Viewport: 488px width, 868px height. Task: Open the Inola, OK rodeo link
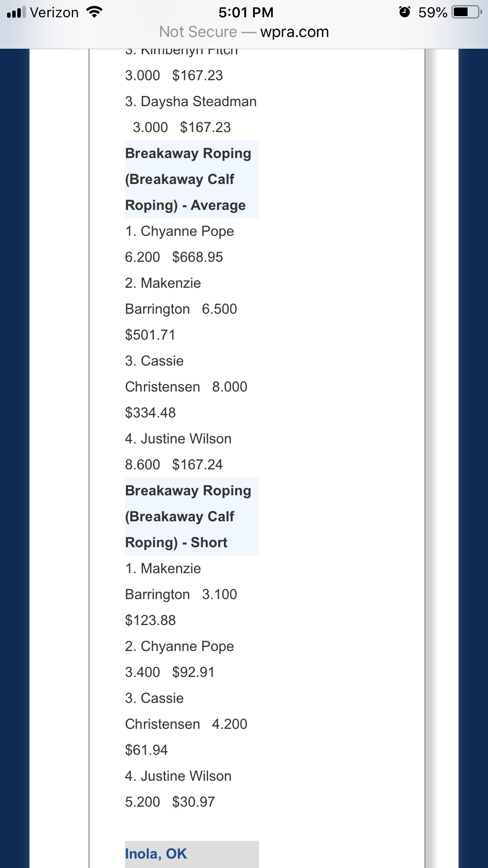156,853
